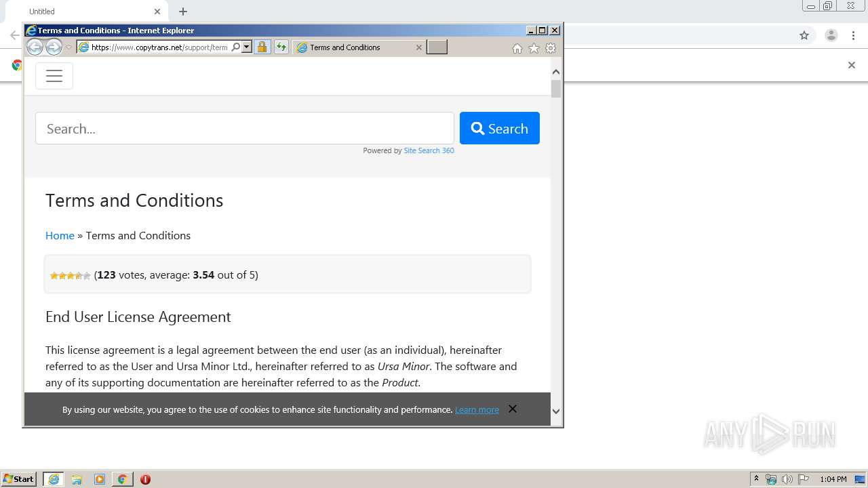868x488 pixels.
Task: Open the Chrome profile avatar
Action: pos(831,35)
